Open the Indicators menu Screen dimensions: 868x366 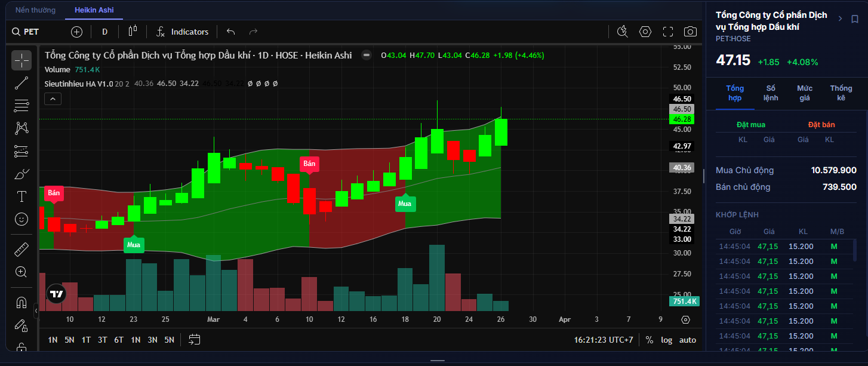coord(183,32)
